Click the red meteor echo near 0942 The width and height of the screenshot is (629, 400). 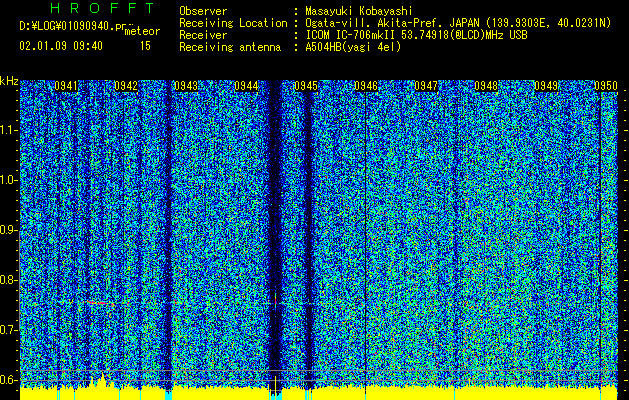coord(97,303)
